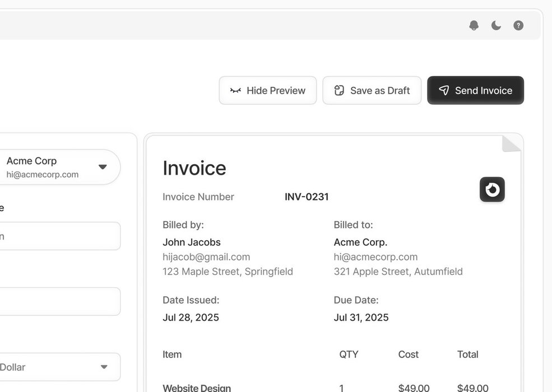Expand the Acme Corp client dropdown

pyautogui.click(x=103, y=167)
